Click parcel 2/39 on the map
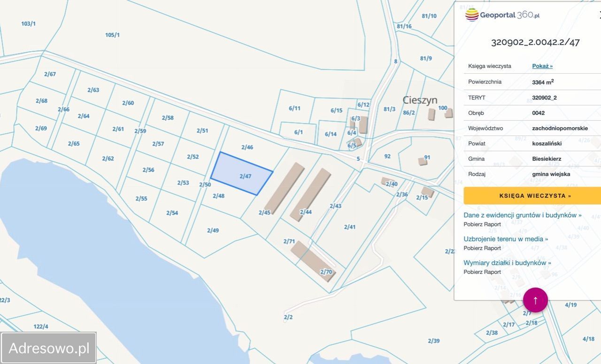The height and width of the screenshot is (364, 601). point(433,341)
